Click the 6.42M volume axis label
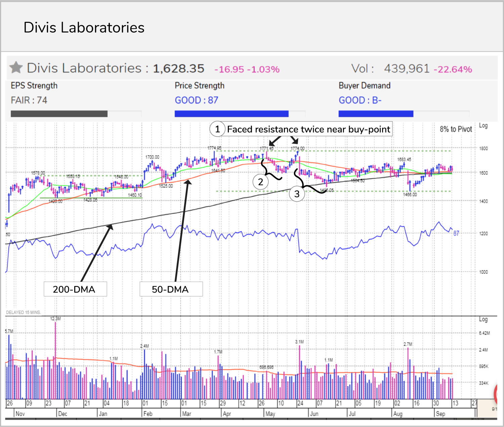Screen dimensions: 504x427 (485, 333)
